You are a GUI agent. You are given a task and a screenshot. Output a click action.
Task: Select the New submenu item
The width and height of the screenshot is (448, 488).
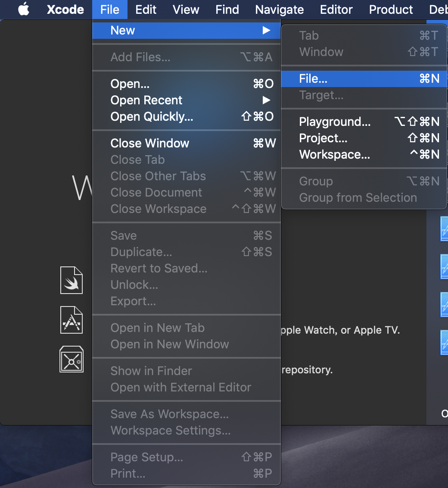187,31
